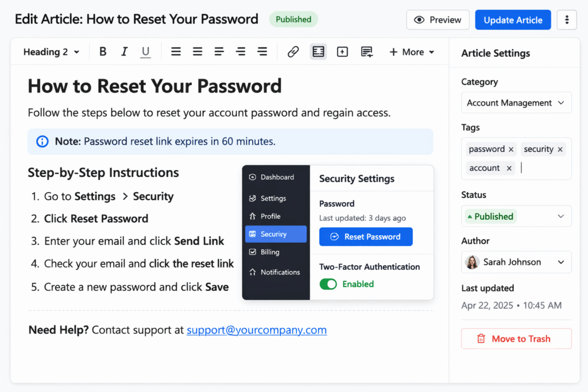The image size is (588, 392).
Task: Open the Heading 2 style dropdown
Action: tap(51, 52)
